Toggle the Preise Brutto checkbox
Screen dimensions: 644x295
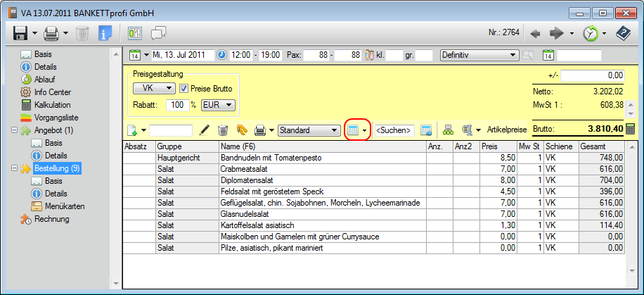tap(184, 89)
